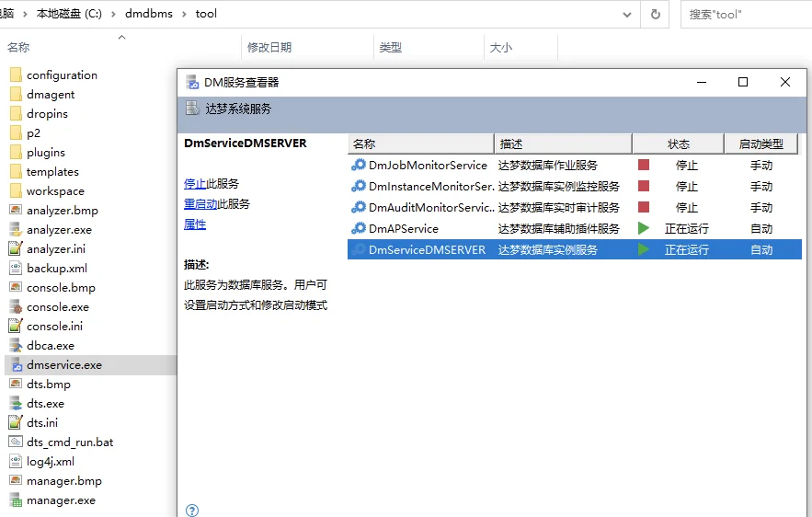Click the 停止 link to stop the service
The height and width of the screenshot is (517, 812).
pyautogui.click(x=195, y=183)
